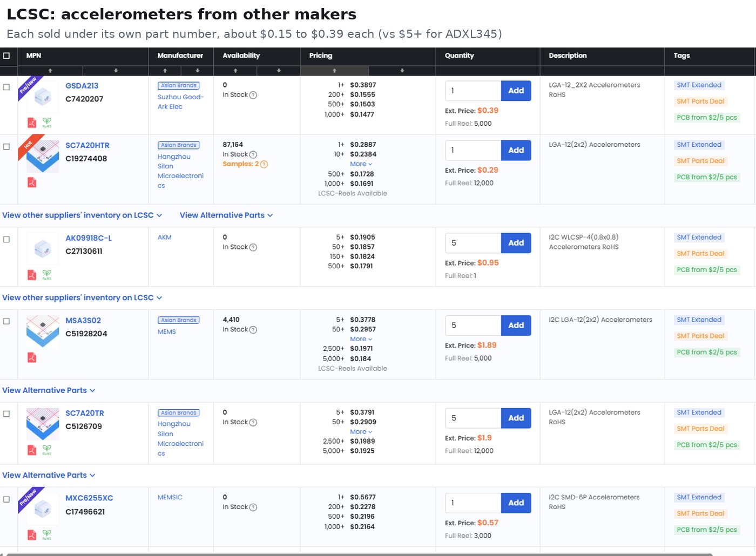
Task: Click the quantity field for MSA3S02
Action: [x=473, y=326]
